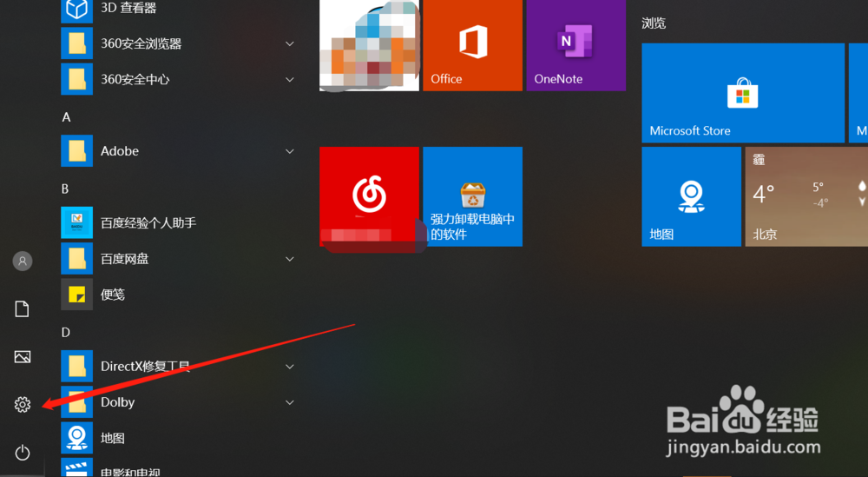This screenshot has height=477, width=868.
Task: Expand the 360安全中心 folder chevron
Action: pyautogui.click(x=290, y=80)
